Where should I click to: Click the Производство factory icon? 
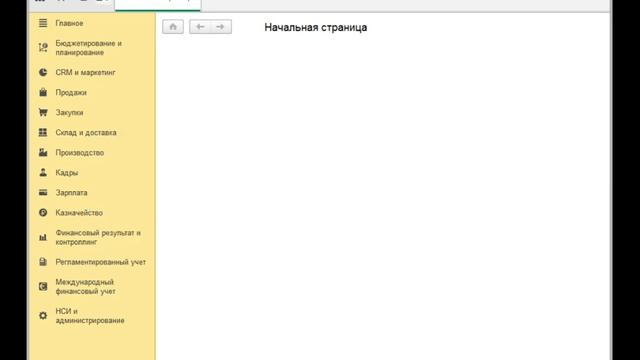point(43,152)
